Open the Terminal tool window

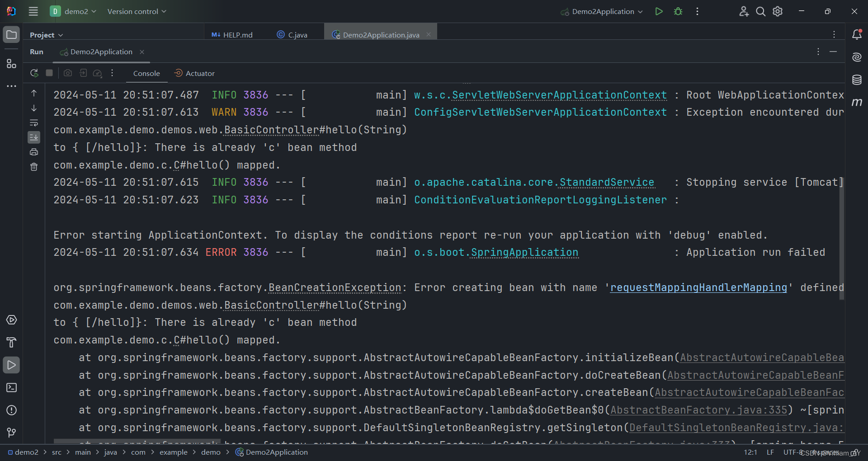11,388
